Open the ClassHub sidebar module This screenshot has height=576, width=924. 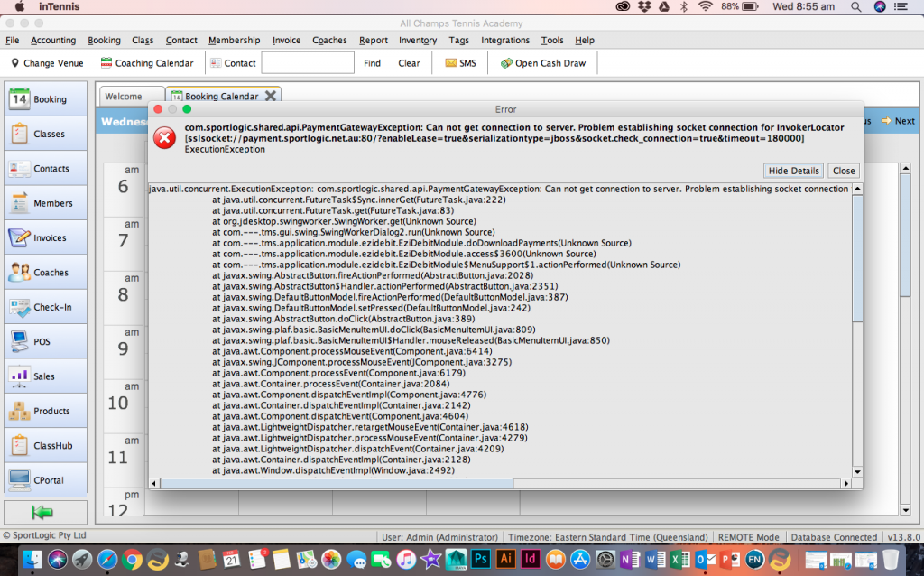click(x=45, y=446)
